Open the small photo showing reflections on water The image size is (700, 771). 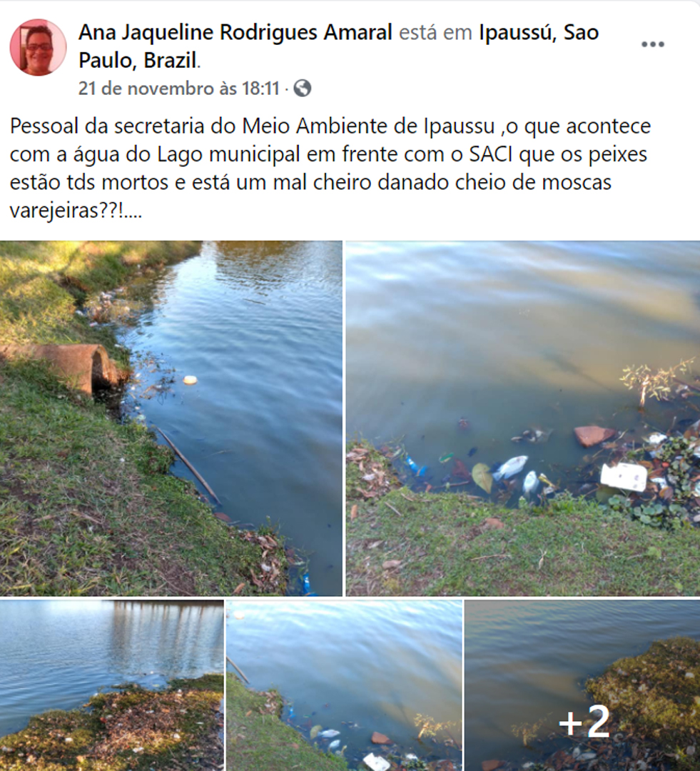point(111,685)
